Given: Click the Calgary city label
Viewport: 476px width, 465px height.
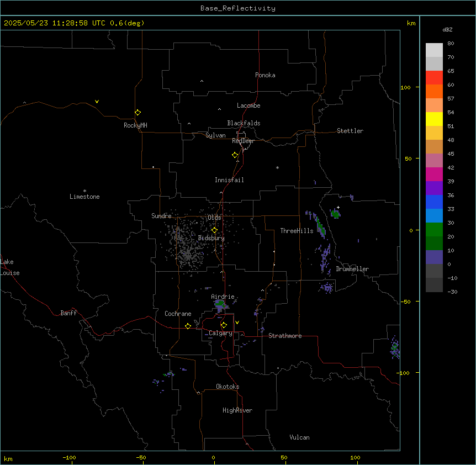Looking at the screenshot, I should point(220,333).
